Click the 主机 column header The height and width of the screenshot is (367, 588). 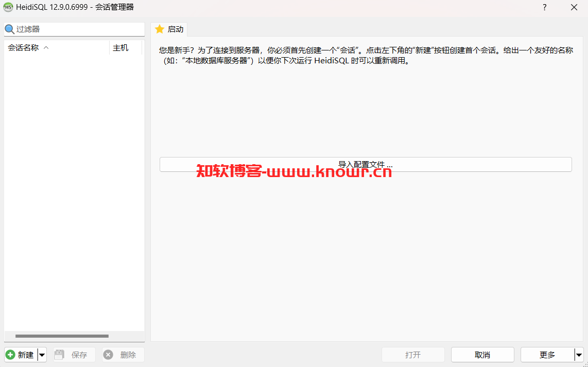(126, 47)
